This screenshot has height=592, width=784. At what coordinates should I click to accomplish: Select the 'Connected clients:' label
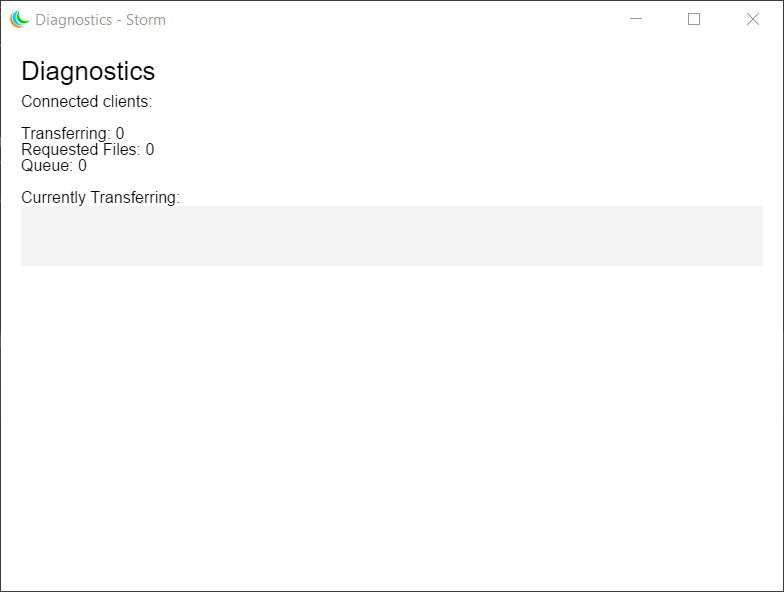point(86,102)
